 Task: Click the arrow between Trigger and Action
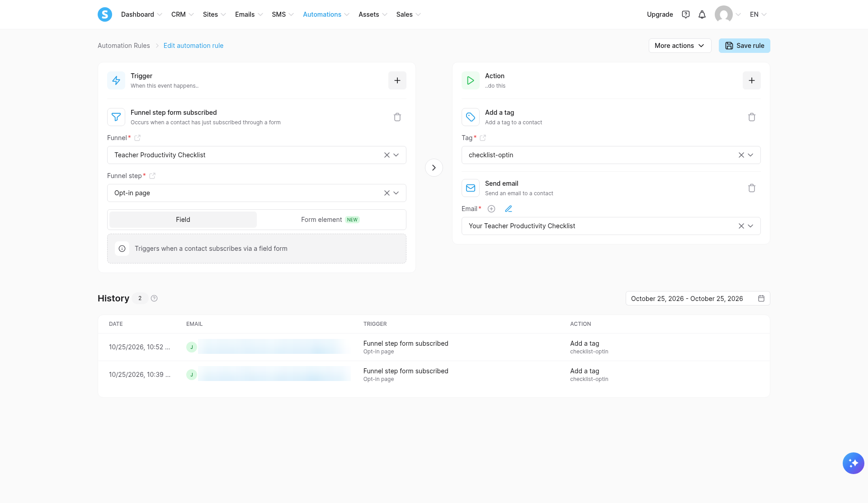(434, 168)
